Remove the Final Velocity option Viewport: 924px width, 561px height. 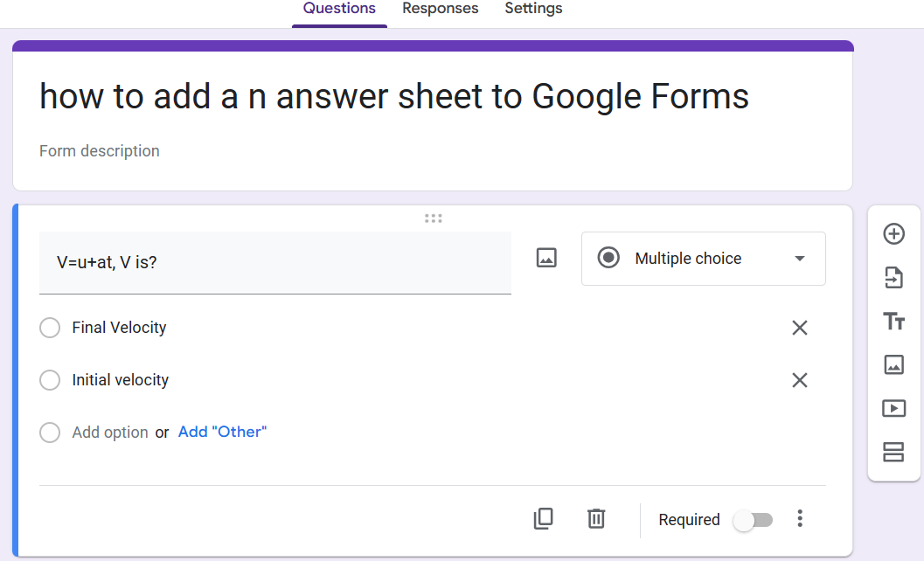point(799,328)
